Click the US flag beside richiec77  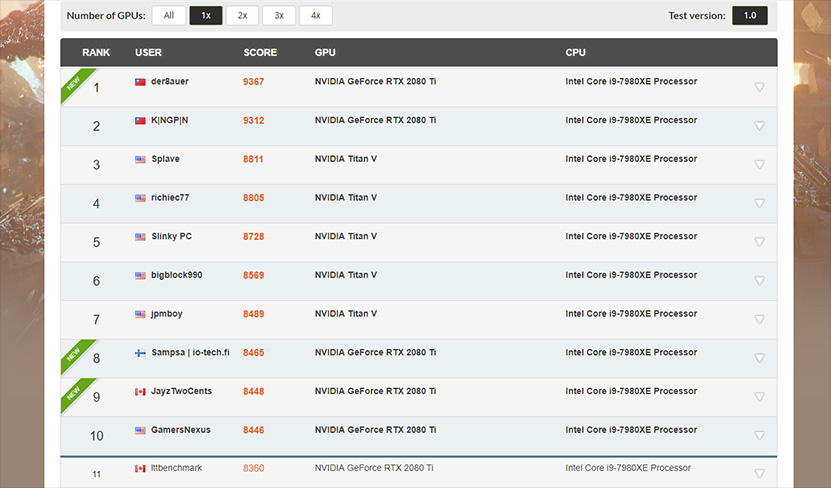click(x=140, y=198)
